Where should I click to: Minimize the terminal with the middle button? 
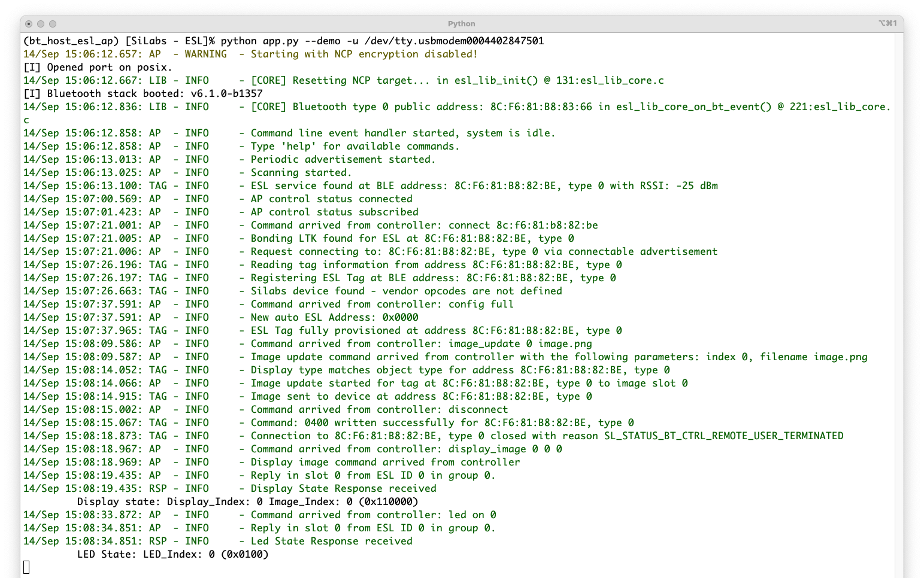pos(41,24)
